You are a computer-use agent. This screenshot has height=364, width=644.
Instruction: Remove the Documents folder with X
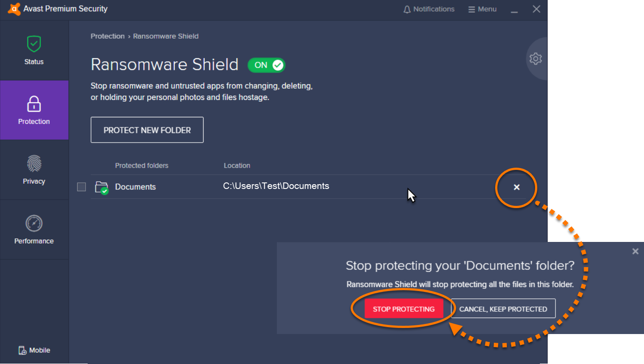click(516, 187)
